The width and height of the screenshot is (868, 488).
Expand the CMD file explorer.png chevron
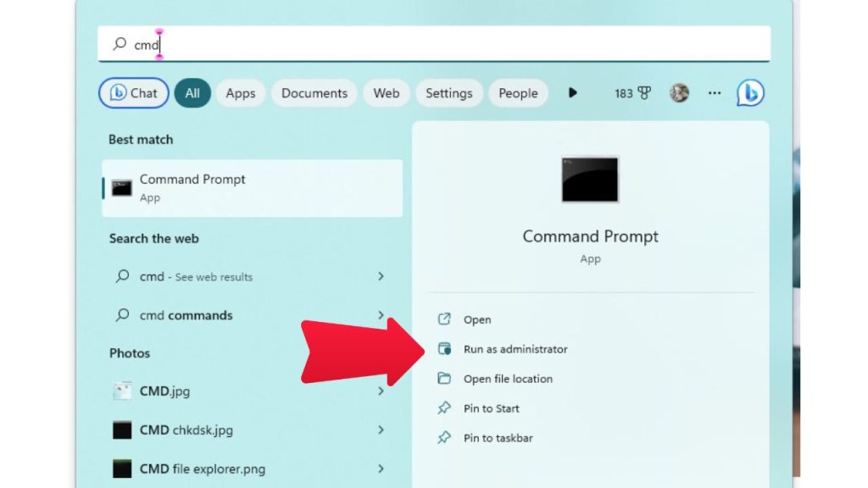381,469
